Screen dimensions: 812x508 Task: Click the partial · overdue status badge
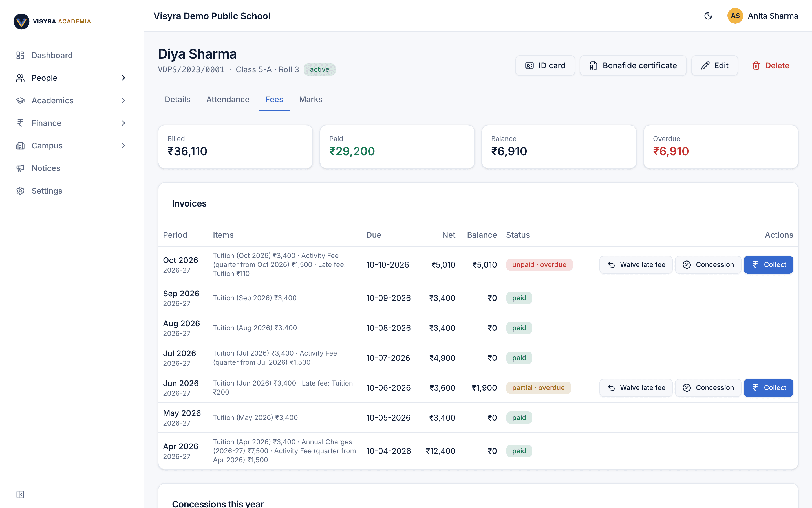click(539, 388)
